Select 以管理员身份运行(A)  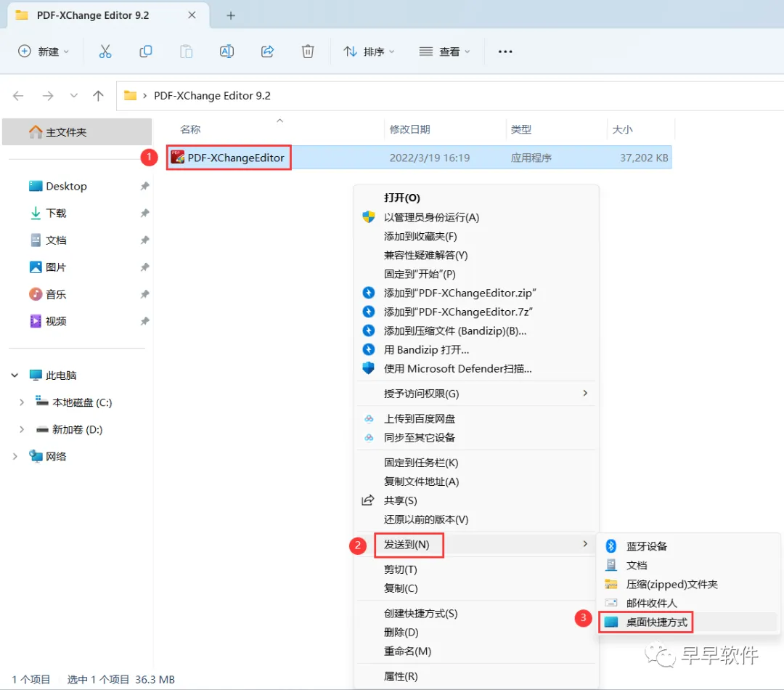pyautogui.click(x=476, y=217)
